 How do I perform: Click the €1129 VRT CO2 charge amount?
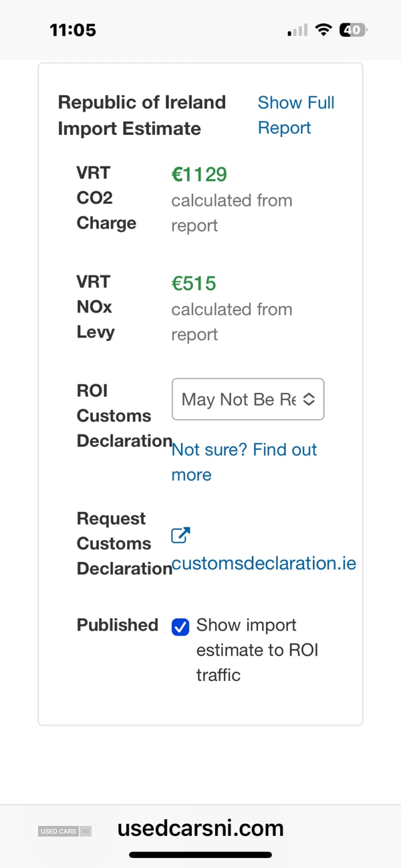(x=199, y=174)
